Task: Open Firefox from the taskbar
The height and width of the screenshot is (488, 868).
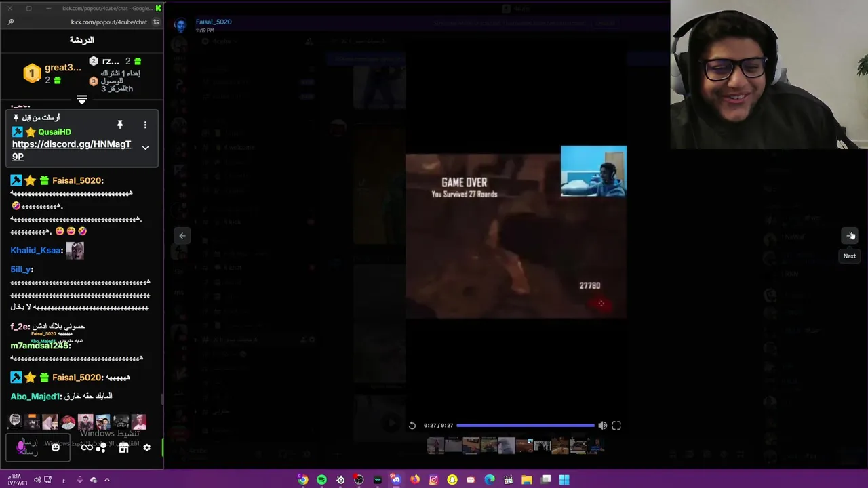Action: 415,480
